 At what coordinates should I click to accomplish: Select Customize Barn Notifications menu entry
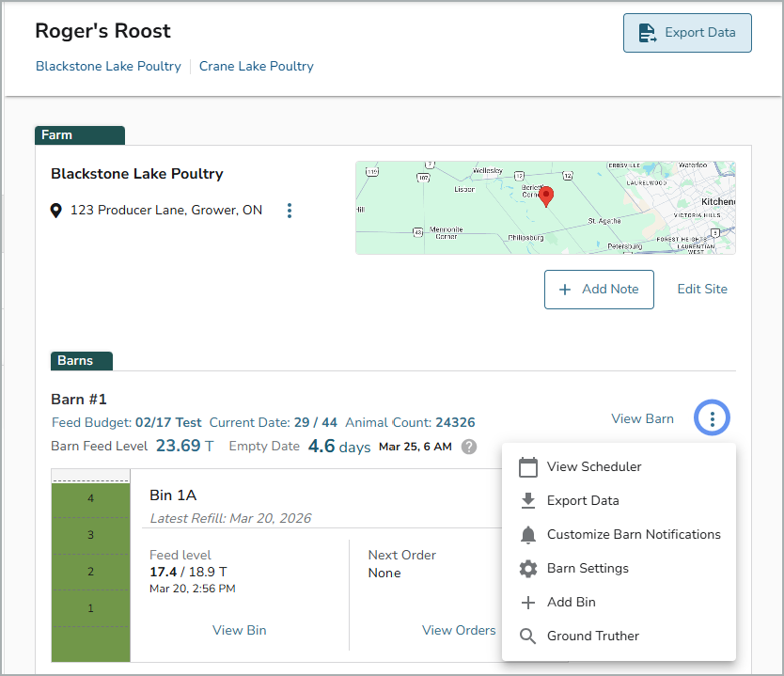point(634,535)
